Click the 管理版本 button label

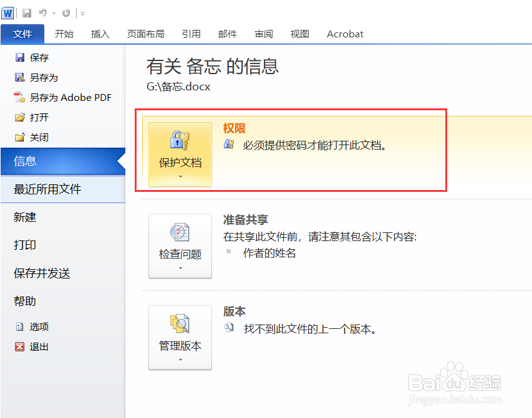pyautogui.click(x=180, y=346)
